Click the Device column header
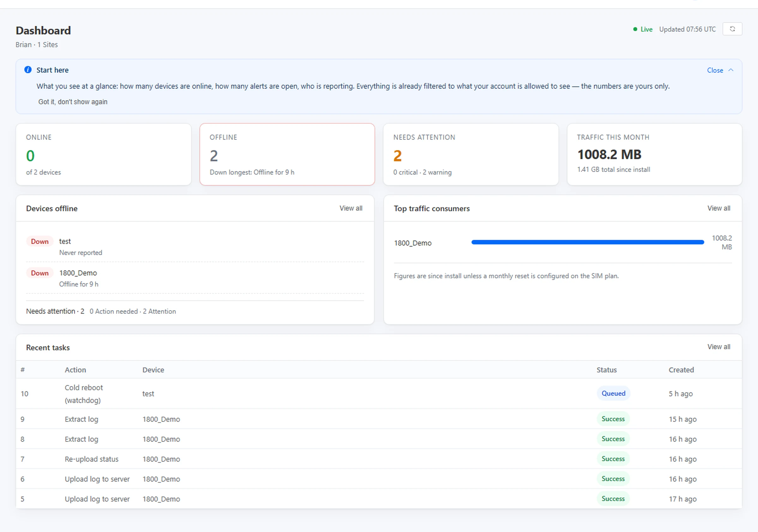Screen dimensions: 758x532 (x=153, y=370)
